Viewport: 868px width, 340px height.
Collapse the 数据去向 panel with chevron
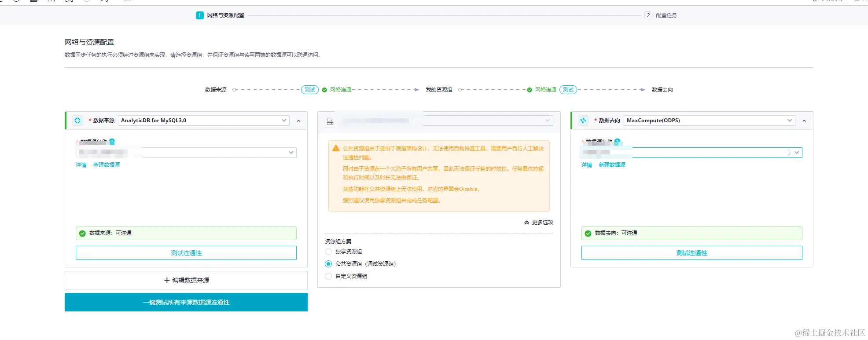[804, 121]
